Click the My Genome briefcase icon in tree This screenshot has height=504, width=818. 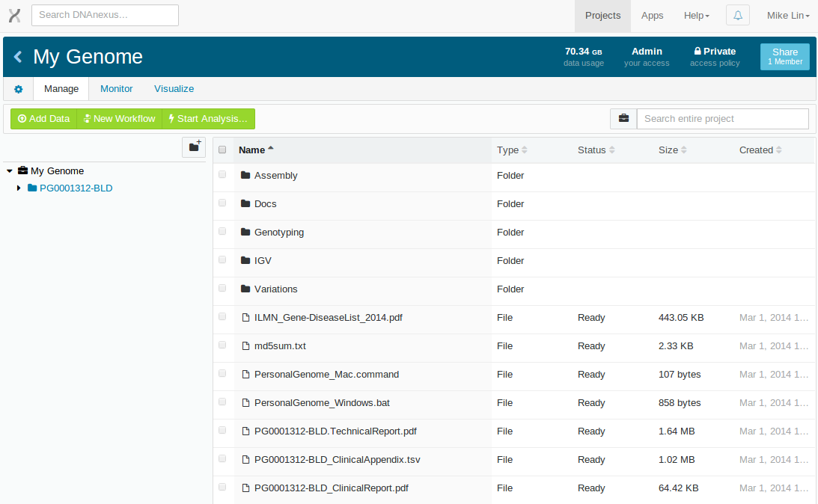coord(23,170)
